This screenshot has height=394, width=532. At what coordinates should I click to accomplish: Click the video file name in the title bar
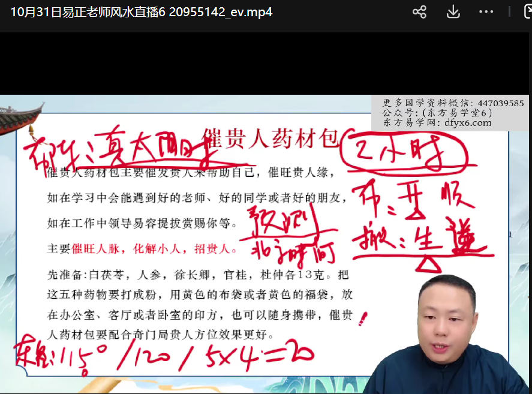(x=142, y=12)
